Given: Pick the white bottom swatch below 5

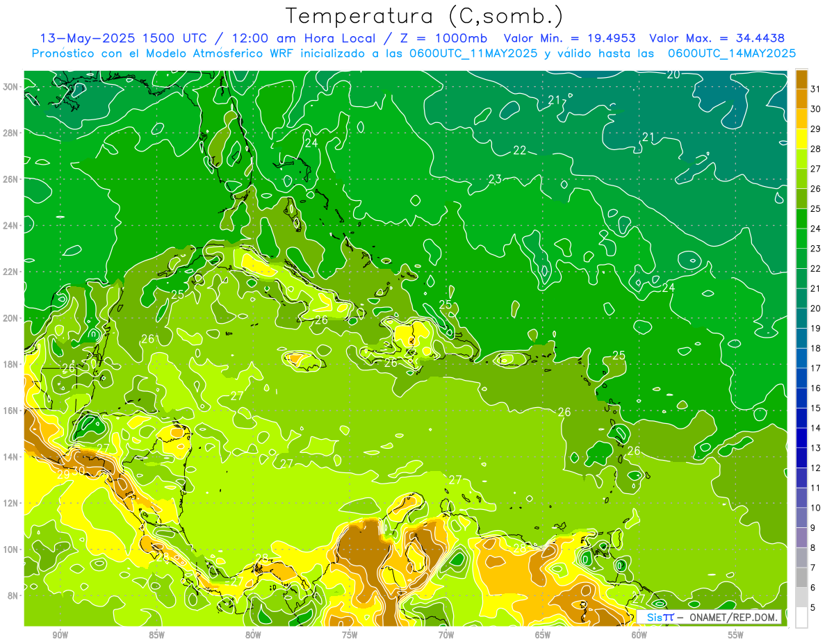Looking at the screenshot, I should coord(801,618).
